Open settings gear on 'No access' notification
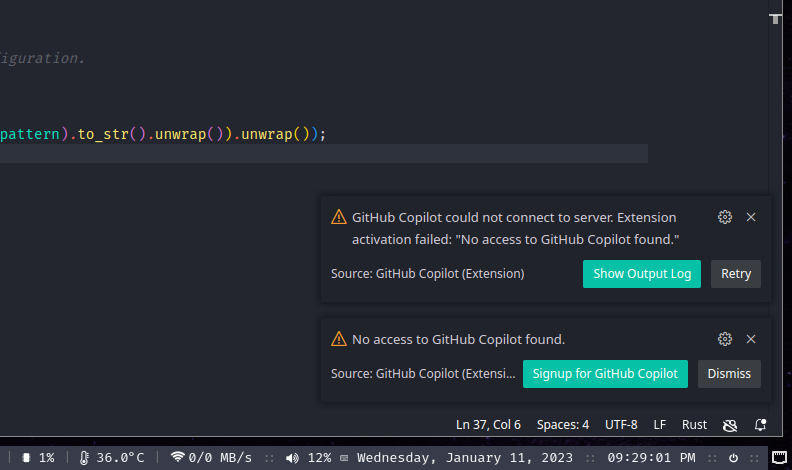The width and height of the screenshot is (792, 470). (725, 339)
